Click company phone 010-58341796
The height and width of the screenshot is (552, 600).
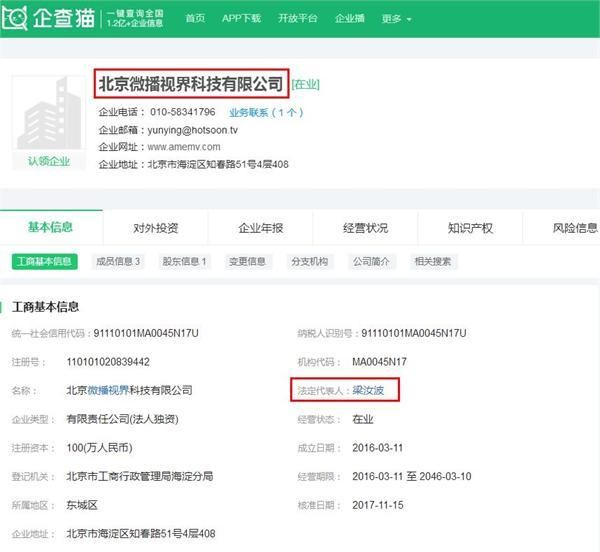click(x=183, y=112)
